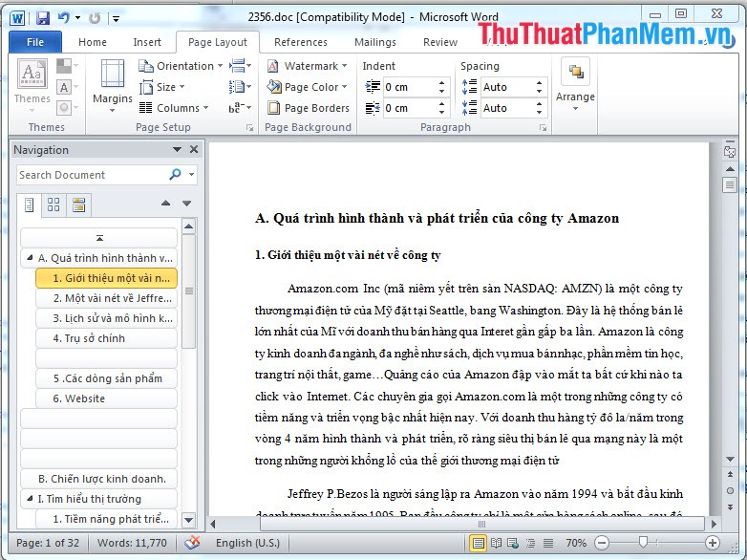The width and height of the screenshot is (747, 560).
Task: Switch to the Mailings tab
Action: click(374, 42)
